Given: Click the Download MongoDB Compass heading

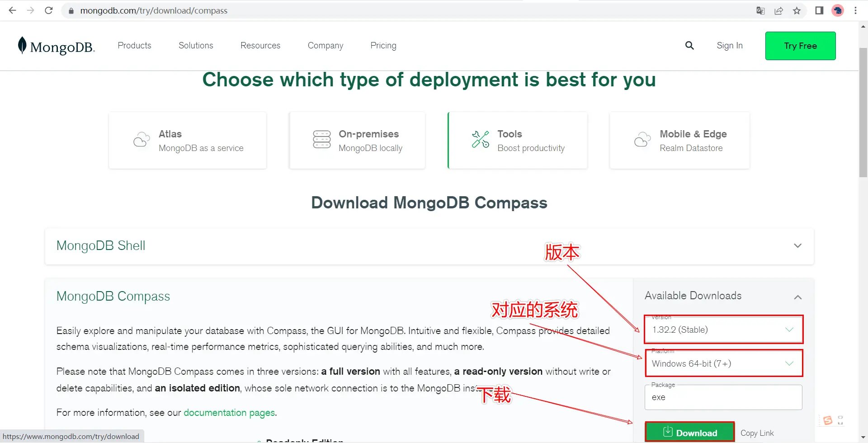Looking at the screenshot, I should point(429,203).
